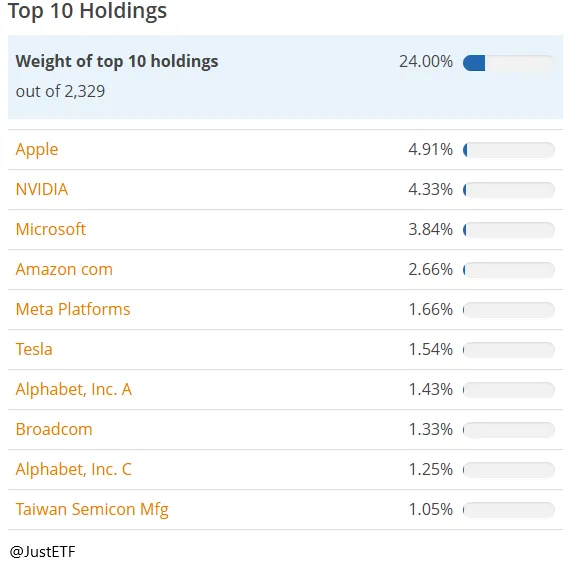The image size is (568, 568).
Task: Select the Meta Platforms link
Action: pos(73,309)
